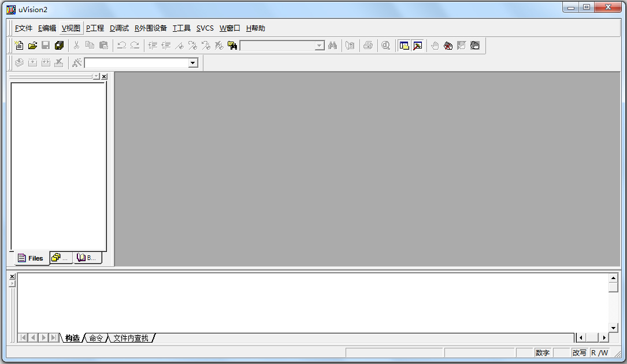Click the Rebuild All Target Files icon
627x364 pixels.
coord(46,63)
